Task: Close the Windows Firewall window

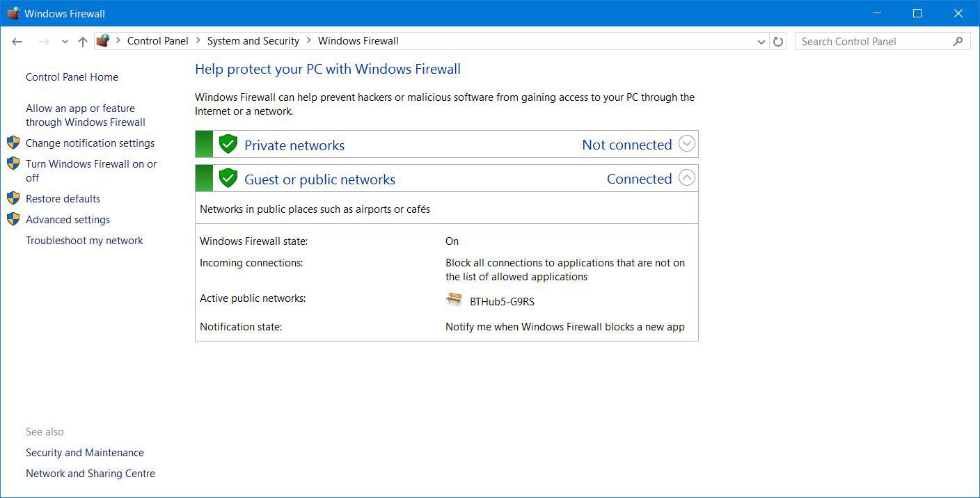Action: tap(958, 13)
